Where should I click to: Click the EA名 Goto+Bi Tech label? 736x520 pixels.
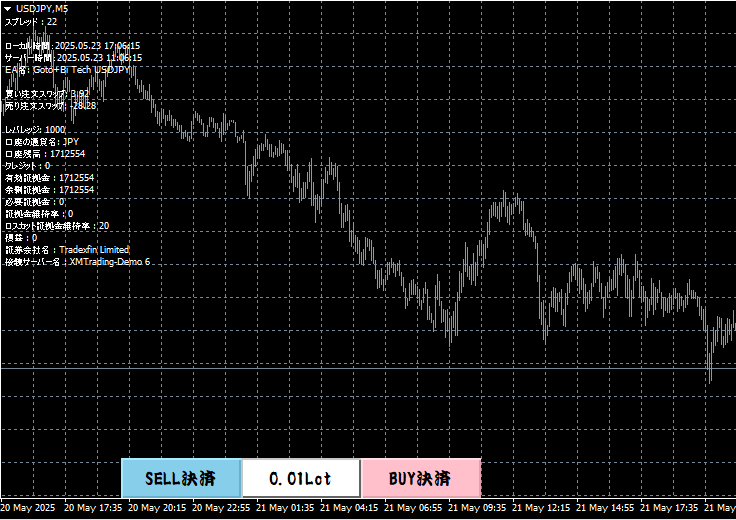coord(66,69)
